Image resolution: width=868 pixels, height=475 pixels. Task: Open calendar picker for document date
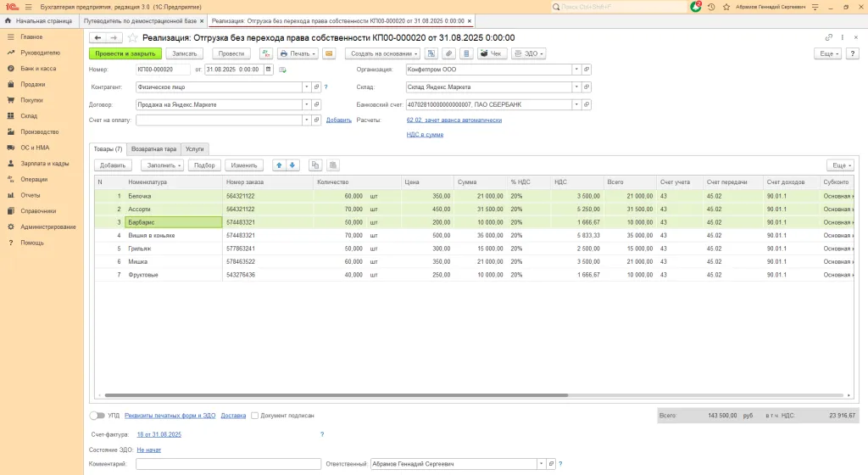[x=269, y=70]
